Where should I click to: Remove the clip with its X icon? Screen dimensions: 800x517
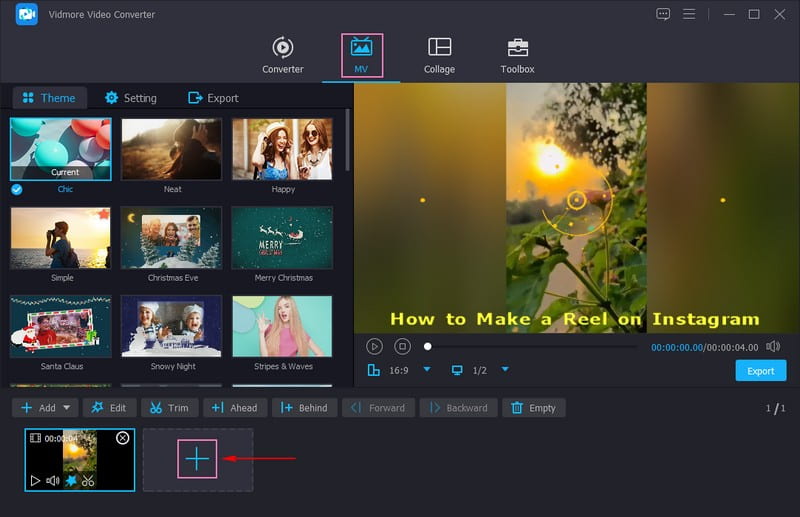pos(122,438)
